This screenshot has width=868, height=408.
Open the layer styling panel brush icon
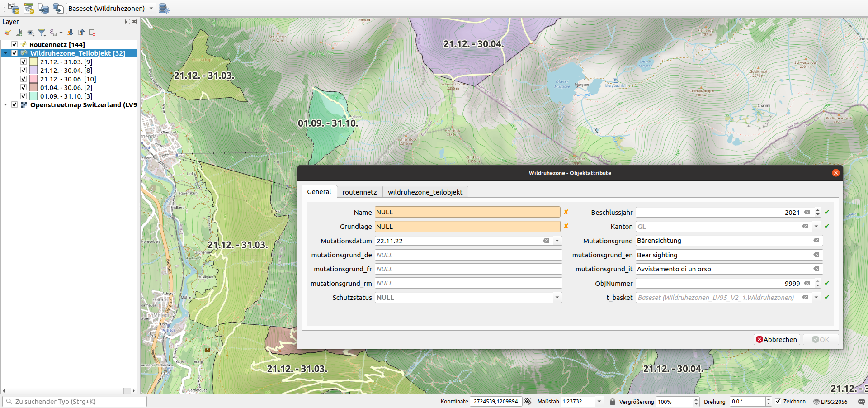8,33
